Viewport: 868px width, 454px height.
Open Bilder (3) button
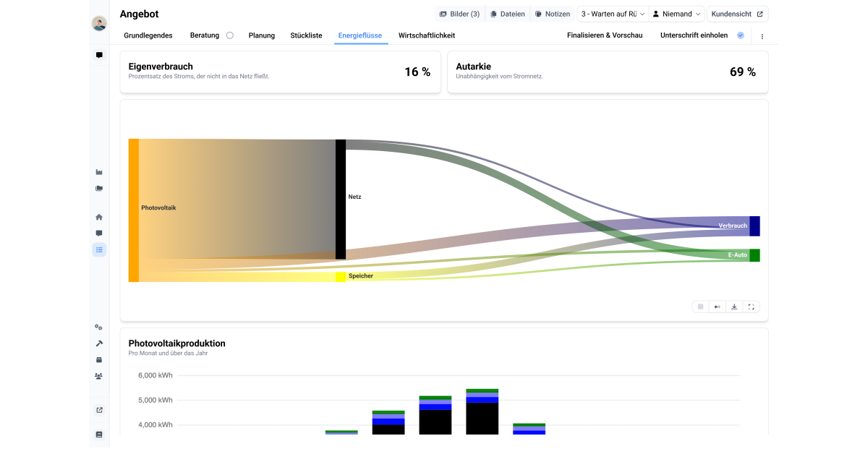click(x=459, y=14)
